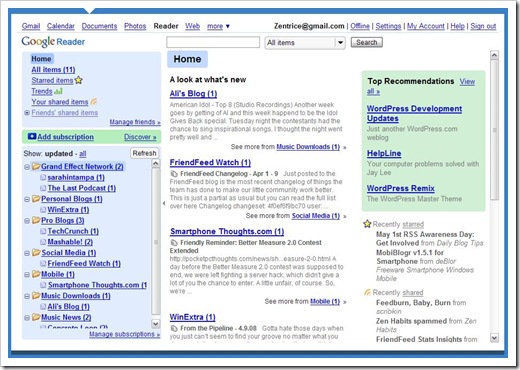Click the subscription list scroll up arrow
Viewport: 520px width, 370px height.
(x=156, y=163)
